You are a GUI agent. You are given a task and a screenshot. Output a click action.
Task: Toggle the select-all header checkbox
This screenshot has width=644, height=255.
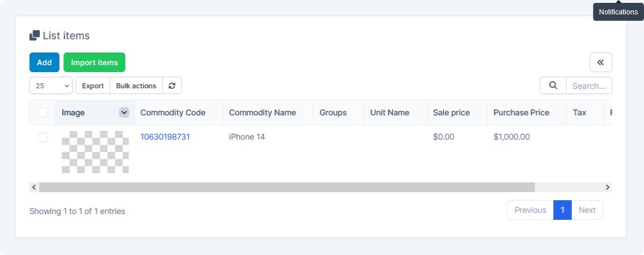coord(43,112)
